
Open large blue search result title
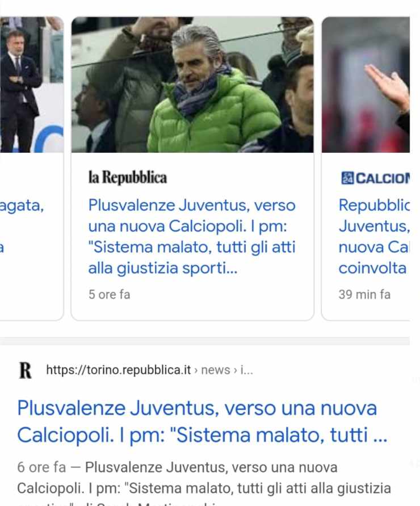(x=202, y=421)
